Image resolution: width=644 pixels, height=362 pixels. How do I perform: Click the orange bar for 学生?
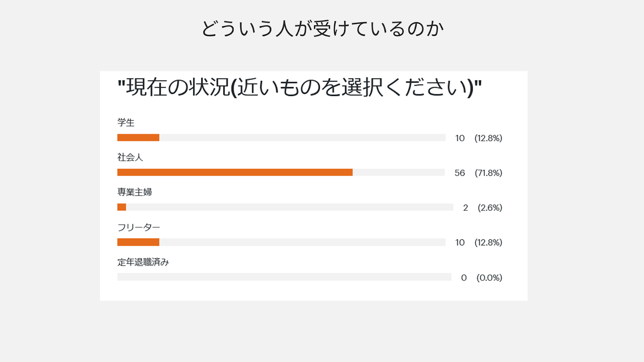(138, 138)
